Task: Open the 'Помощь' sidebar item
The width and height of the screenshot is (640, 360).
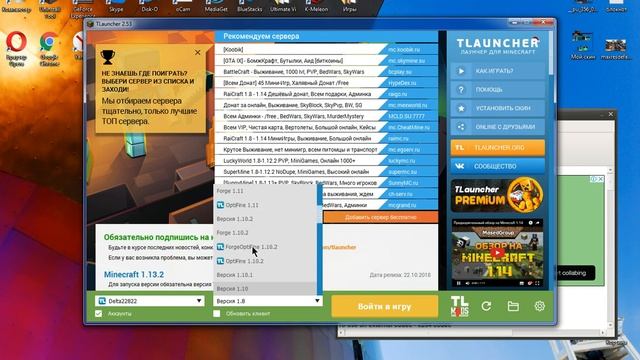Action: pyautogui.click(x=498, y=89)
